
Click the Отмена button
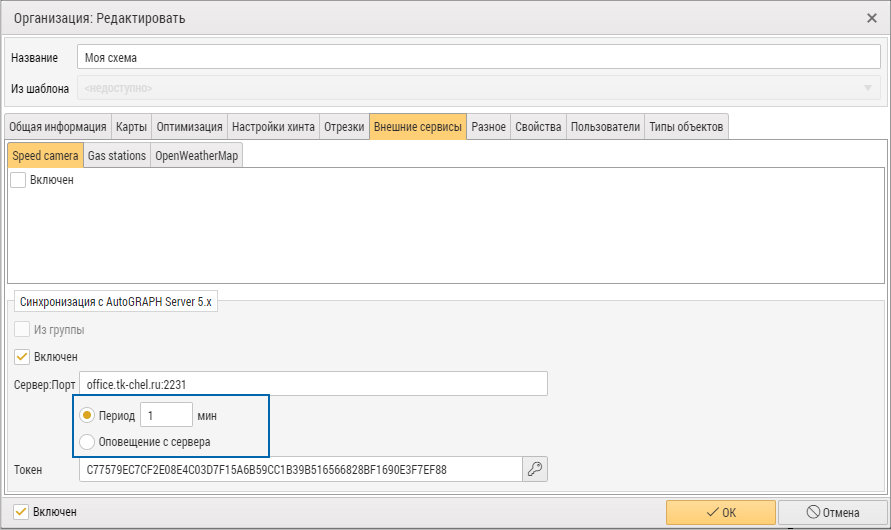pyautogui.click(x=832, y=512)
